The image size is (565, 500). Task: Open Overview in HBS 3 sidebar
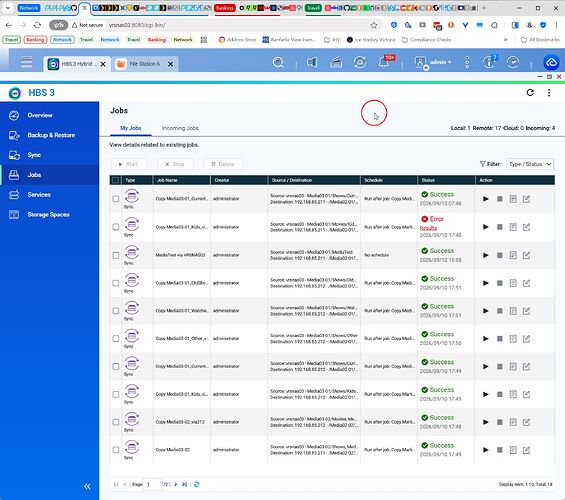coord(50,115)
